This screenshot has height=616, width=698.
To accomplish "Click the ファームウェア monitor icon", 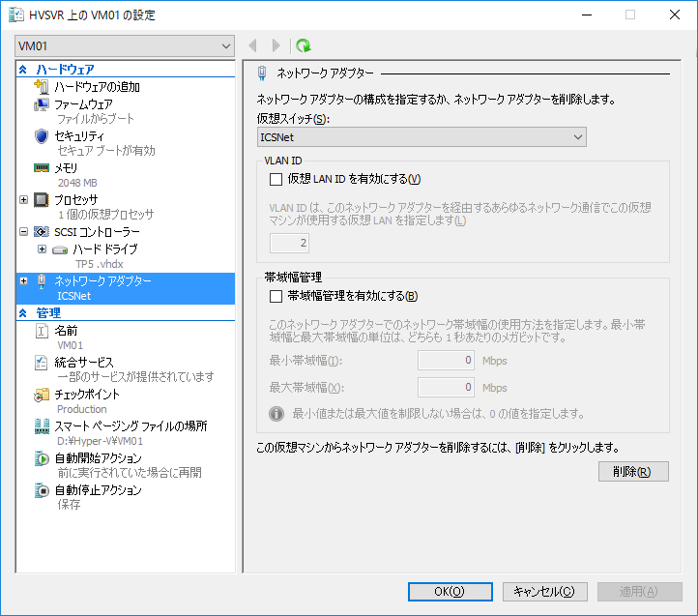I will coord(42,104).
